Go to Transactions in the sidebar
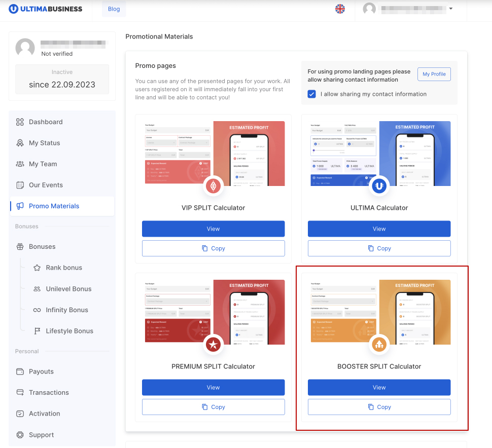This screenshot has height=448, width=492. point(49,393)
